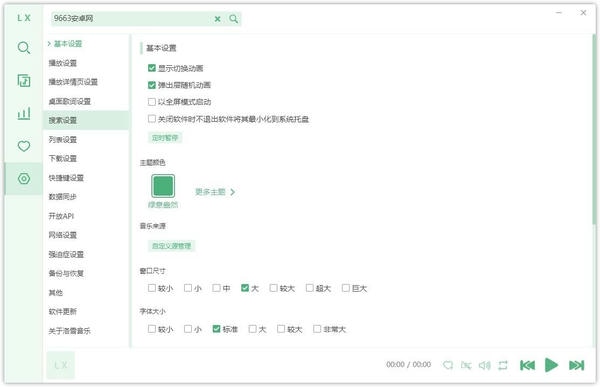
Task: Go to 播放详情页设置 section
Action: tap(73, 82)
